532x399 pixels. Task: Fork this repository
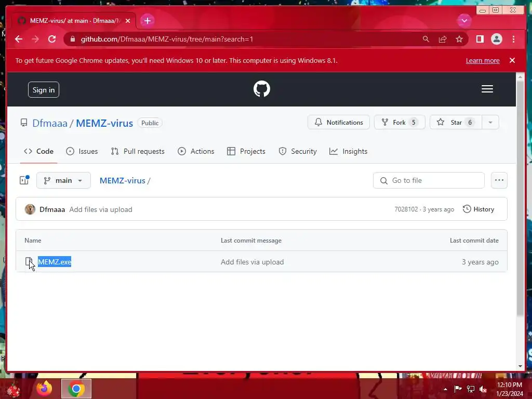[x=400, y=122]
